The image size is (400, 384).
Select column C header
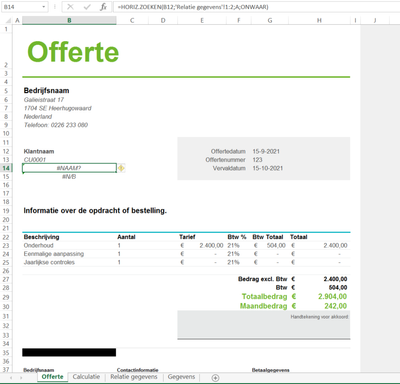pyautogui.click(x=132, y=21)
